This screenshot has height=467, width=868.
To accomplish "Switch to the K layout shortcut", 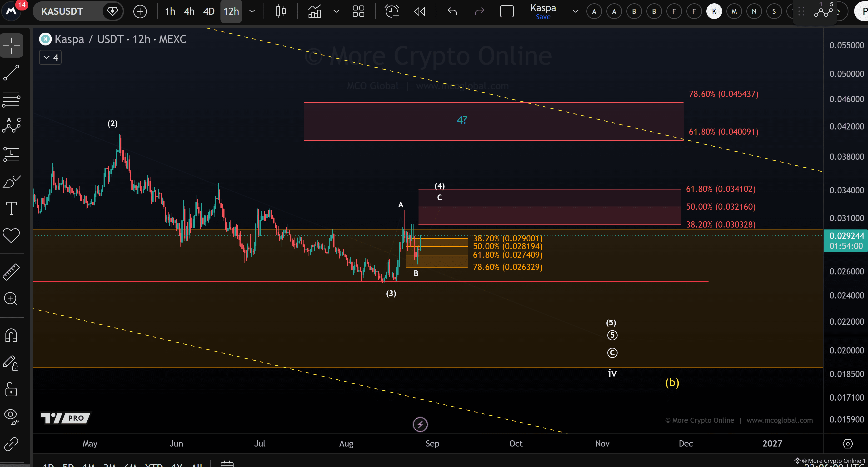I will [x=714, y=11].
